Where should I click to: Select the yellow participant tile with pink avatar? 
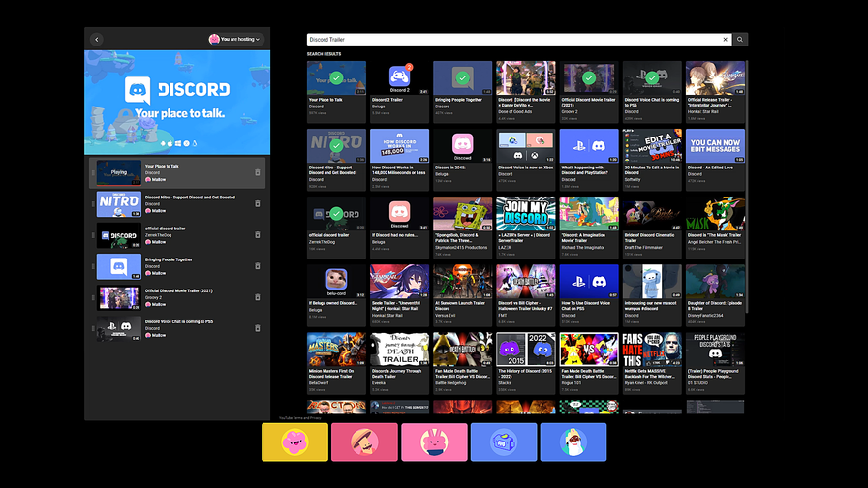click(295, 442)
